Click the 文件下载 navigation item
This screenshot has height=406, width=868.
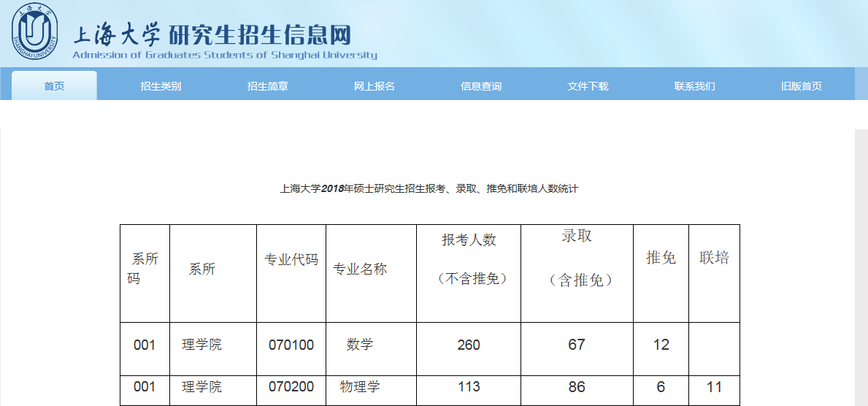click(588, 86)
